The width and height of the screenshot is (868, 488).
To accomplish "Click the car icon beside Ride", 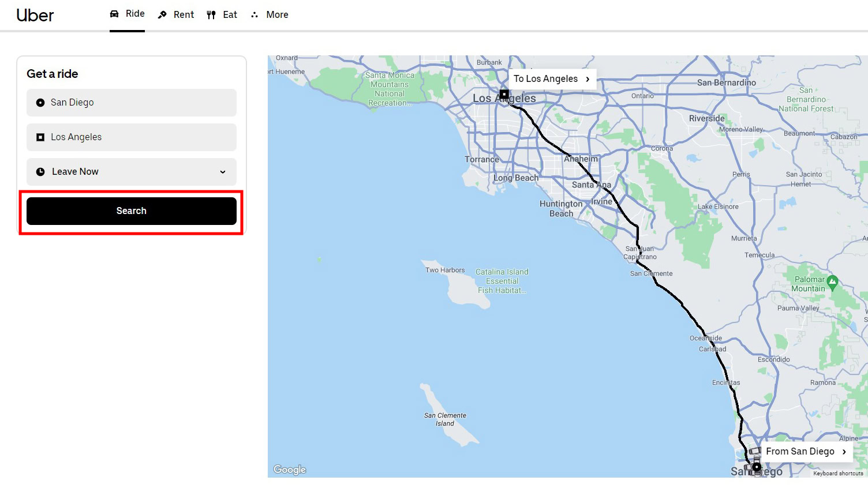I will coord(114,14).
